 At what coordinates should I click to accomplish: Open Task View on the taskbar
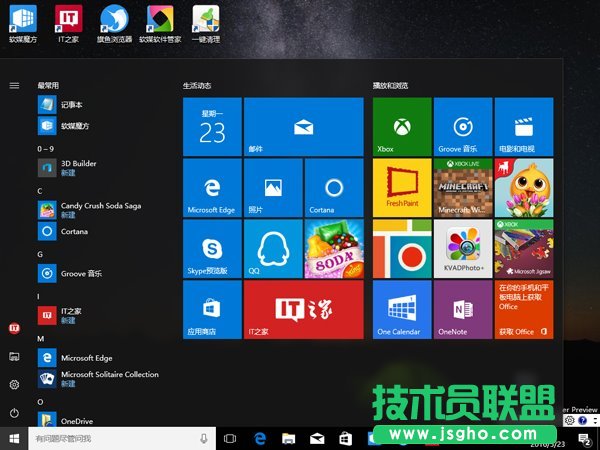(230, 439)
